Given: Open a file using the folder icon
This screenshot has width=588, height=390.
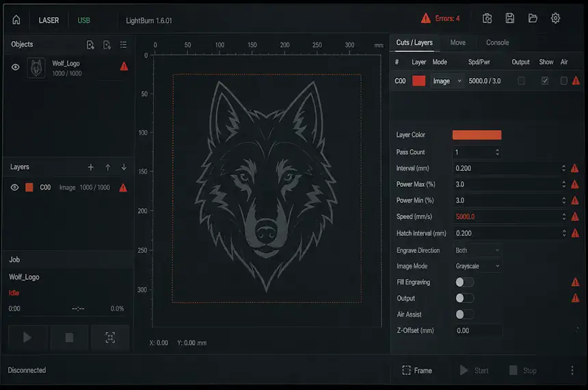Looking at the screenshot, I should [533, 18].
